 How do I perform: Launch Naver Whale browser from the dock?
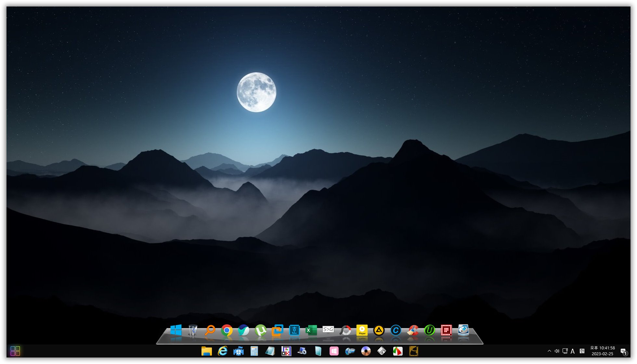[x=244, y=330]
